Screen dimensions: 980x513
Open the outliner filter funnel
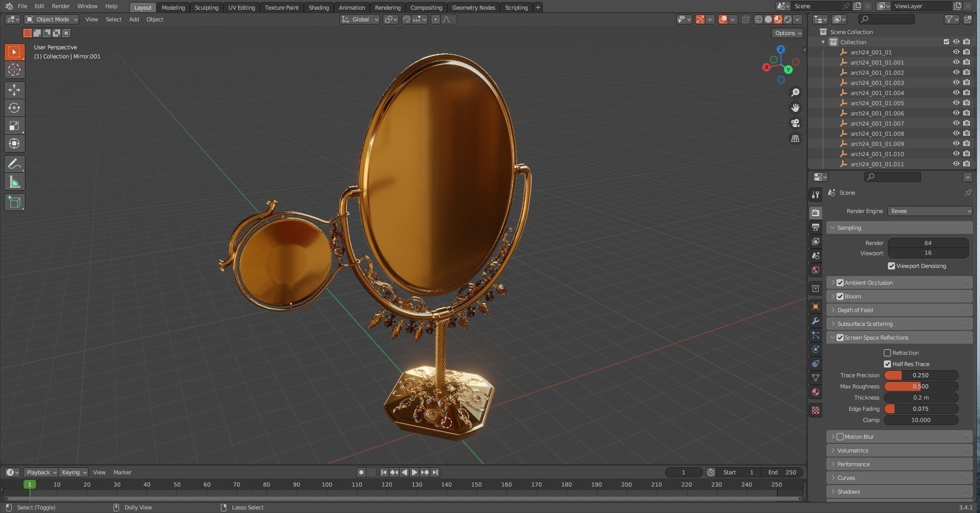952,19
